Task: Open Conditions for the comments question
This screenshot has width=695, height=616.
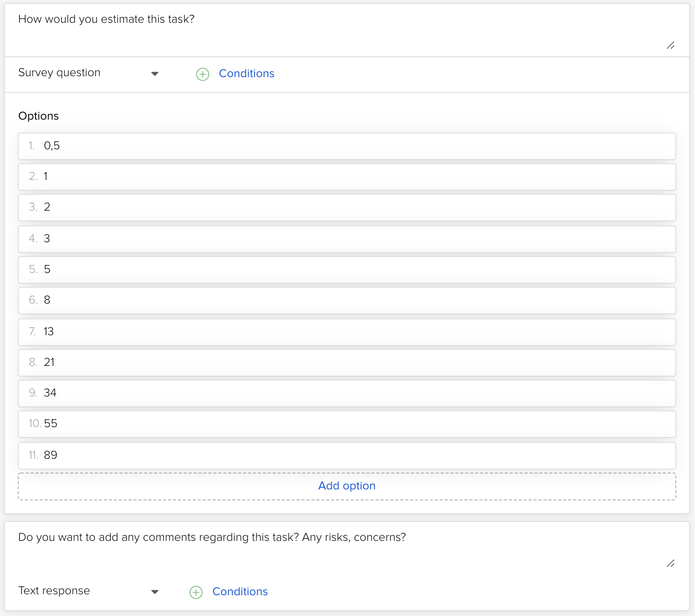Action: coord(240,592)
